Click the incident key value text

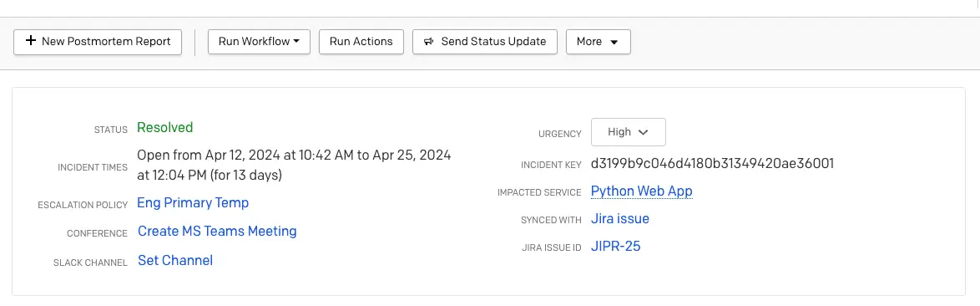coord(713,164)
